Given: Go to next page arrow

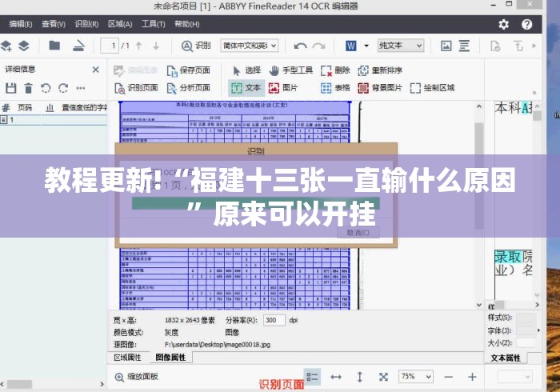Looking at the screenshot, I should point(156,46).
